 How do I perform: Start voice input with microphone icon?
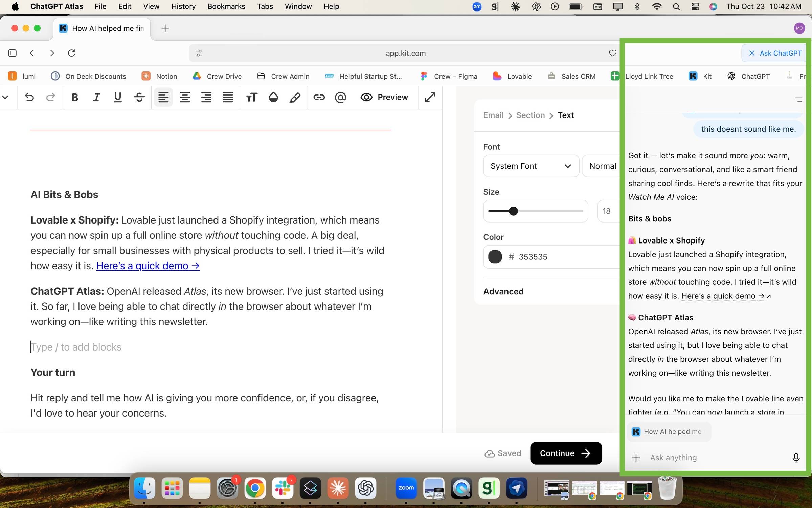pyautogui.click(x=796, y=458)
